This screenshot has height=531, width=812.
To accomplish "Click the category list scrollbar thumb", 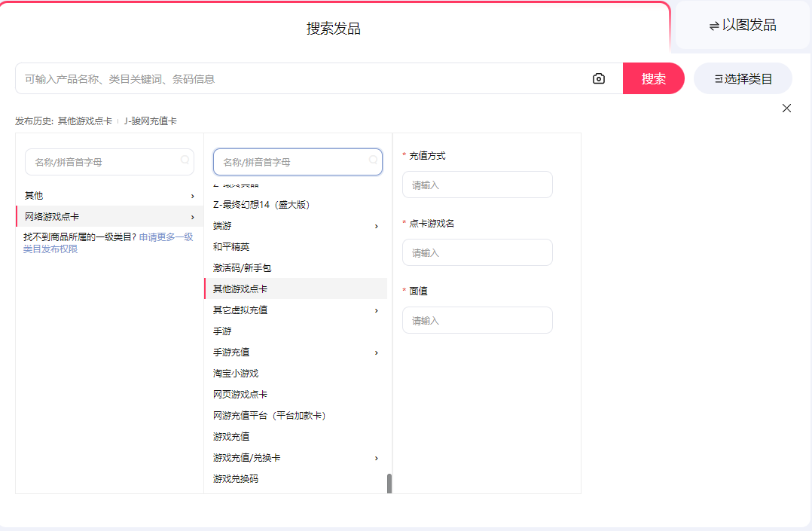I will pos(389,484).
